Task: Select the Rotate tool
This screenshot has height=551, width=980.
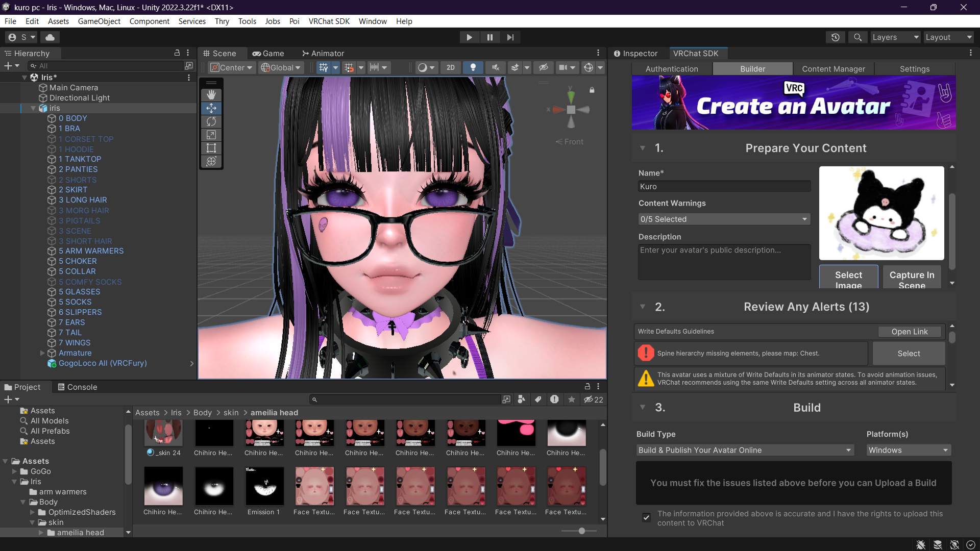Action: tap(211, 121)
